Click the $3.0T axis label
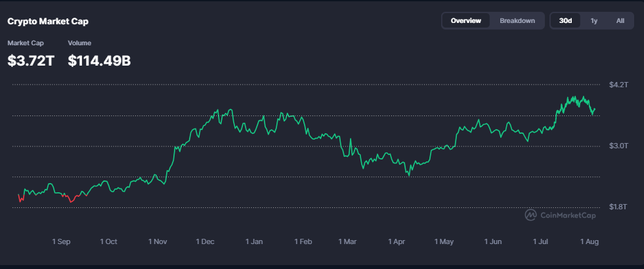This screenshot has width=644, height=269. tap(618, 146)
